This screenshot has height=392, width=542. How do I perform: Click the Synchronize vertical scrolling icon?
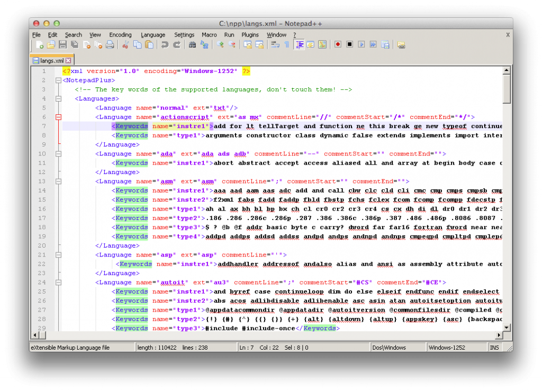(248, 45)
